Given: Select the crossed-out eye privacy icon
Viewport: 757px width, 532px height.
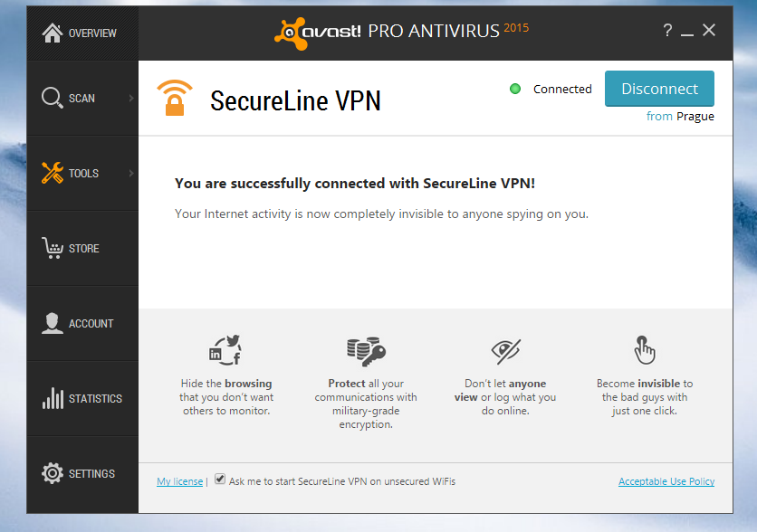Looking at the screenshot, I should (x=504, y=350).
